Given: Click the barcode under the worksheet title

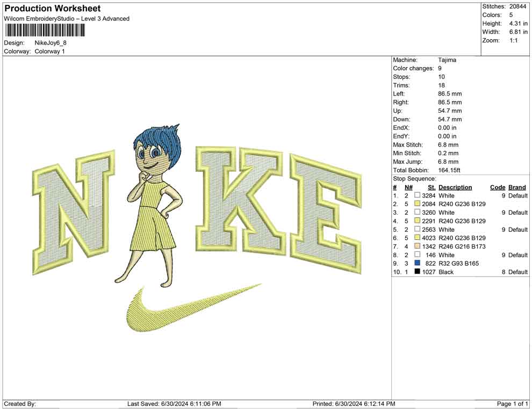Looking at the screenshot, I should click(x=45, y=31).
